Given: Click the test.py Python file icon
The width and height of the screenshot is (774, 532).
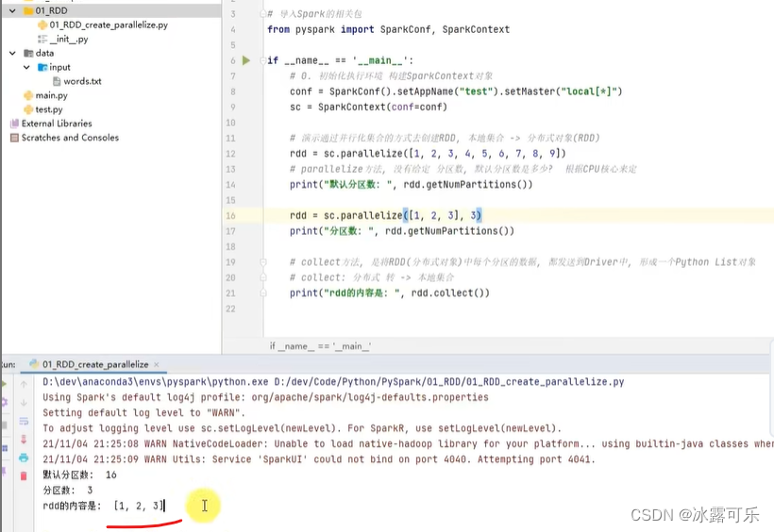Looking at the screenshot, I should 28,109.
